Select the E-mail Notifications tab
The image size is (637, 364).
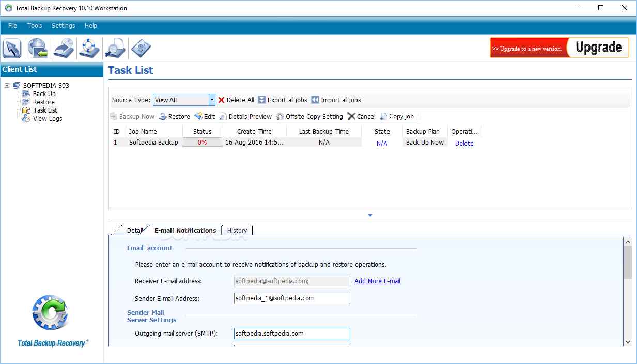(185, 230)
